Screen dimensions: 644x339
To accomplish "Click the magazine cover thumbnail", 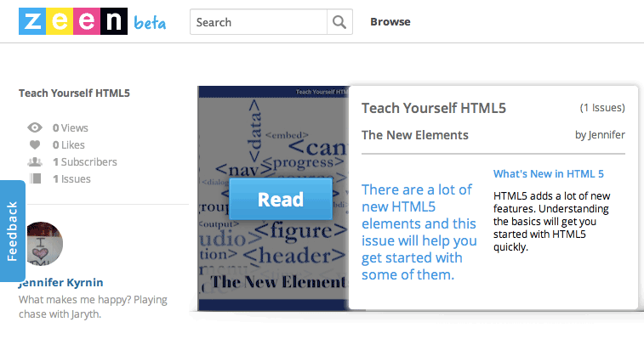I will [x=273, y=198].
